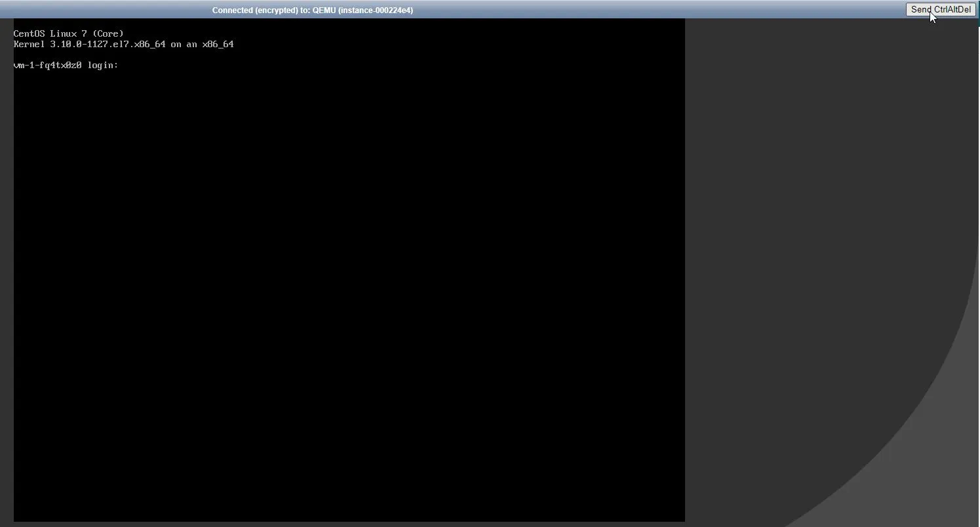The image size is (980, 527).
Task: Focus the console cursor after the login prompt
Action: pos(125,65)
